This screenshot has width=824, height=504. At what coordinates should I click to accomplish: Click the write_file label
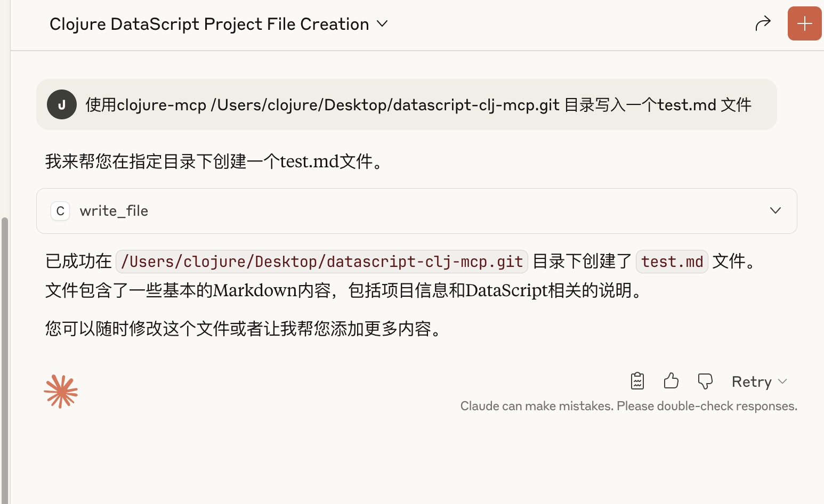(x=114, y=211)
